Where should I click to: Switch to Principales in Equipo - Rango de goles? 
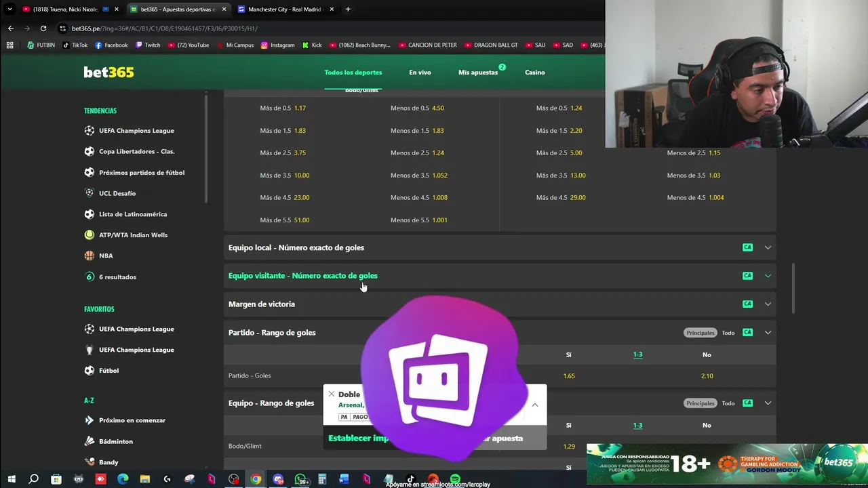(700, 403)
